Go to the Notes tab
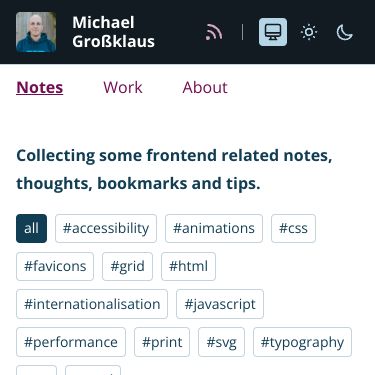This screenshot has height=375, width=375. 40,88
